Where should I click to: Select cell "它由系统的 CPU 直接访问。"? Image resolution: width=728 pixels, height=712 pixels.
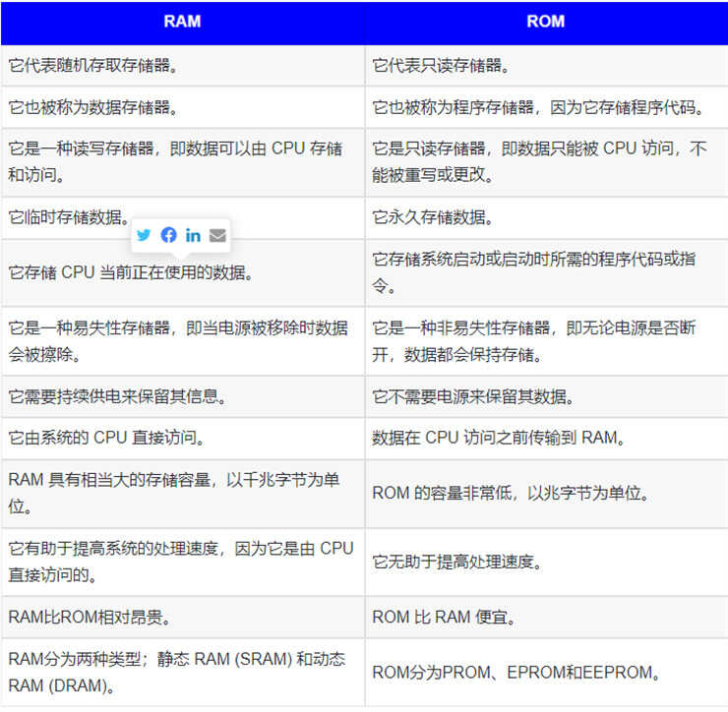click(182, 438)
